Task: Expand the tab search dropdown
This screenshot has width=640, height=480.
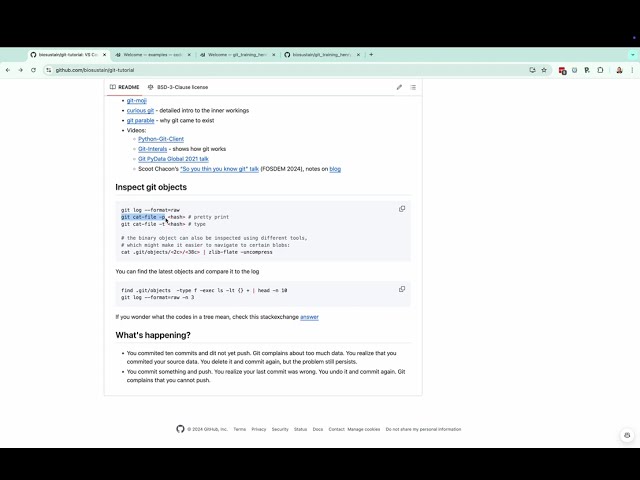Action: point(633,55)
